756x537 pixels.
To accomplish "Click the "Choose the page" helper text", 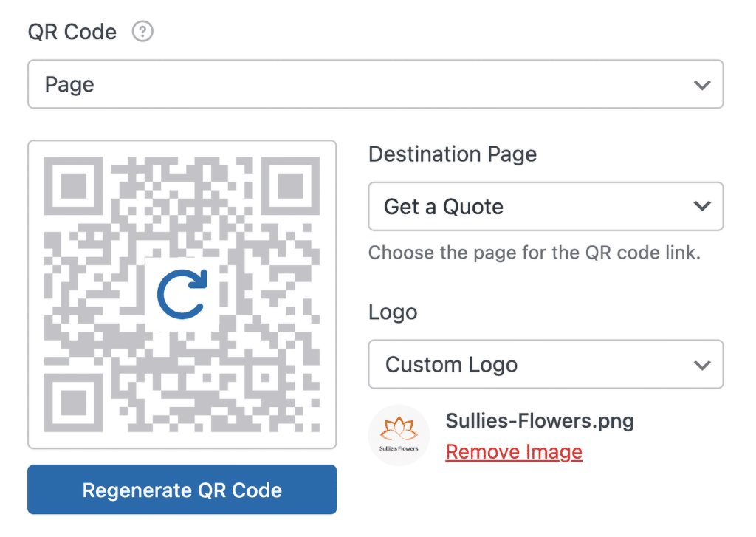I will point(535,253).
